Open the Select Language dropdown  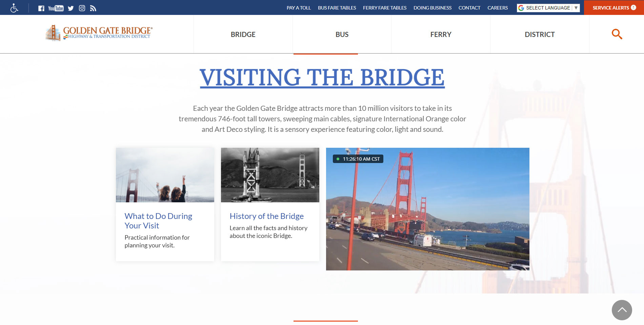(548, 8)
